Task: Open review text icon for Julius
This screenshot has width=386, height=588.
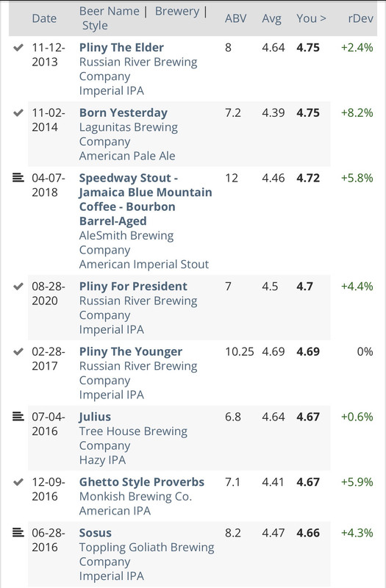Action: click(x=18, y=416)
